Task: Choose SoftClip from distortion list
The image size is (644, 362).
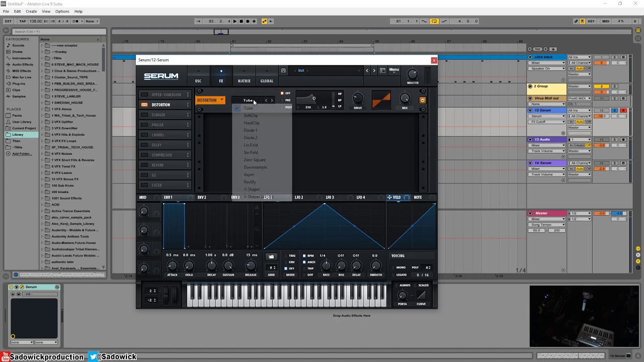Action: (251, 116)
